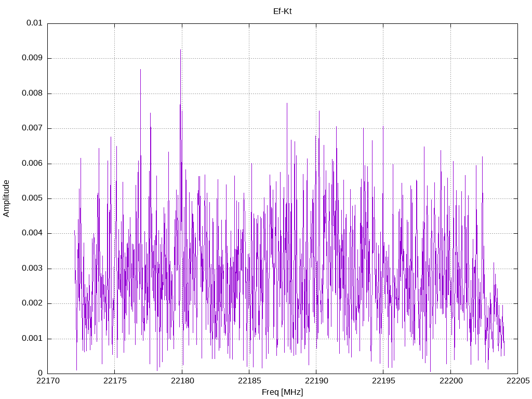Click the x-axis tick value 22185
The width and height of the screenshot is (532, 399).
tap(249, 381)
